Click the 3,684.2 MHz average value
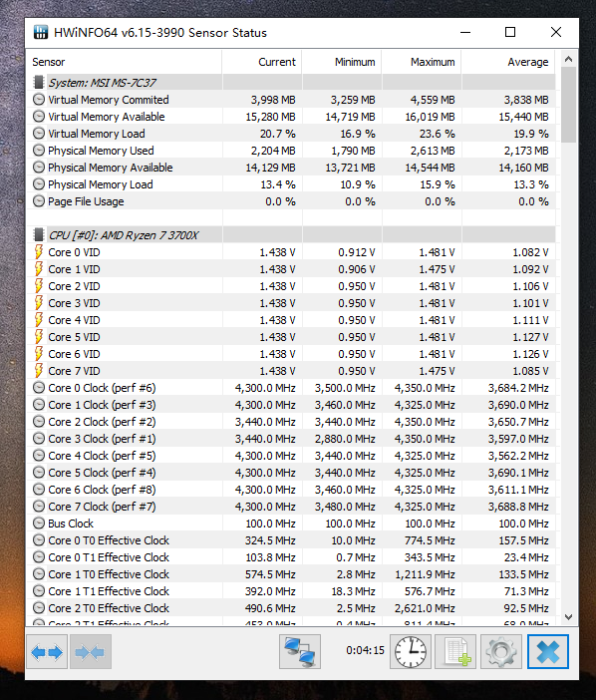Viewport: 596px width, 700px height. pos(518,388)
